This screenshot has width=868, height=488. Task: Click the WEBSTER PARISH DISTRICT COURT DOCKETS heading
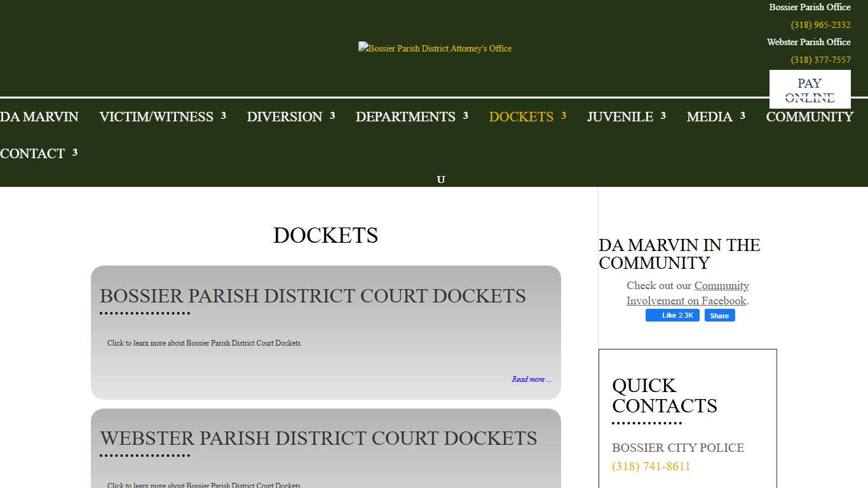[x=318, y=438]
